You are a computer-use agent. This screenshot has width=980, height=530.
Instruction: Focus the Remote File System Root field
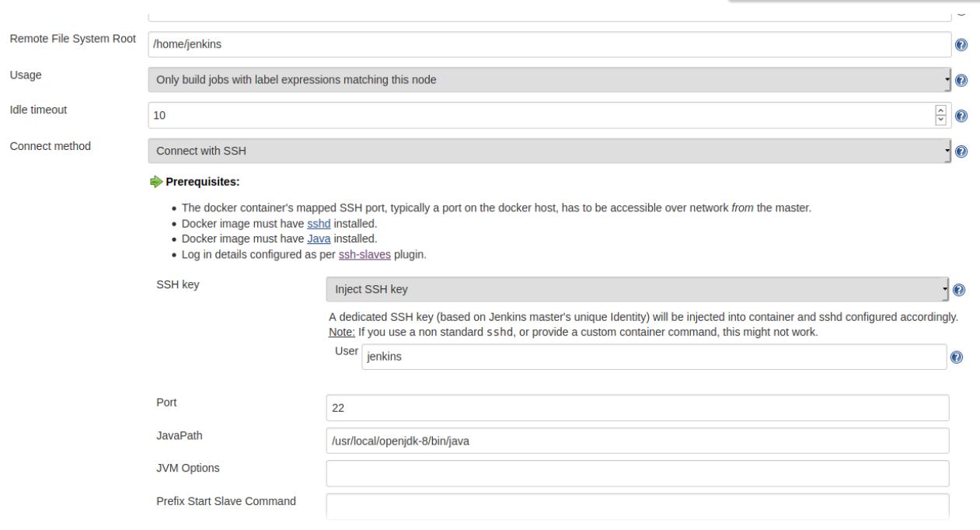549,44
